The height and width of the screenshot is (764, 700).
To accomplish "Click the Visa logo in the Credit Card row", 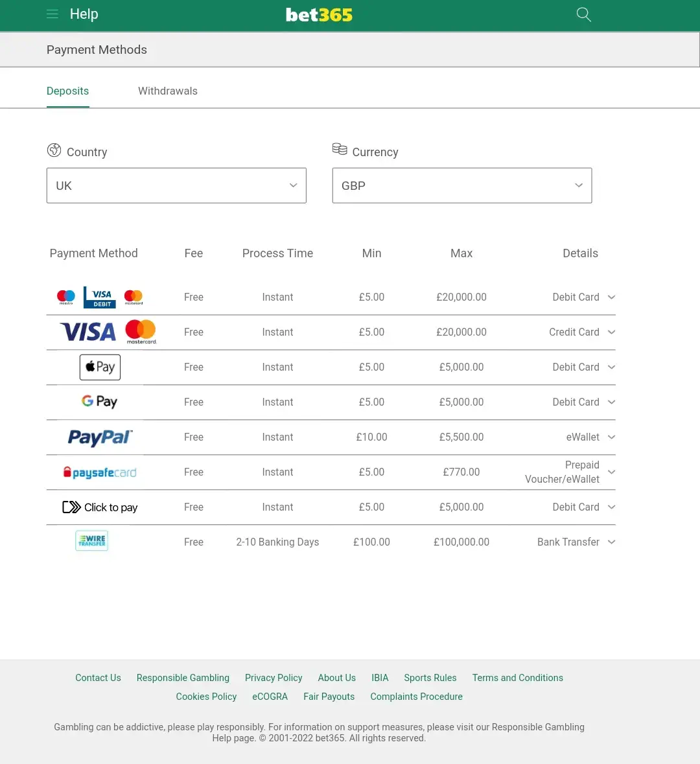I will [87, 331].
